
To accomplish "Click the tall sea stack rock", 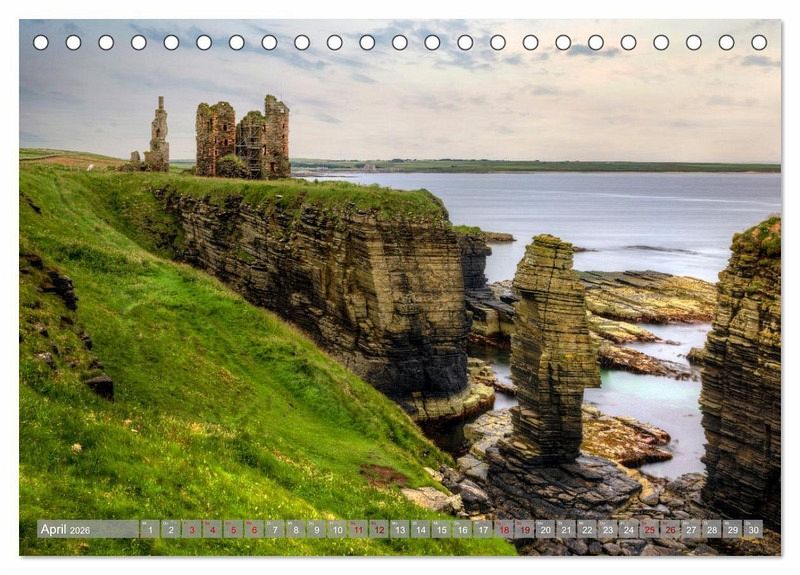I will point(551,340).
